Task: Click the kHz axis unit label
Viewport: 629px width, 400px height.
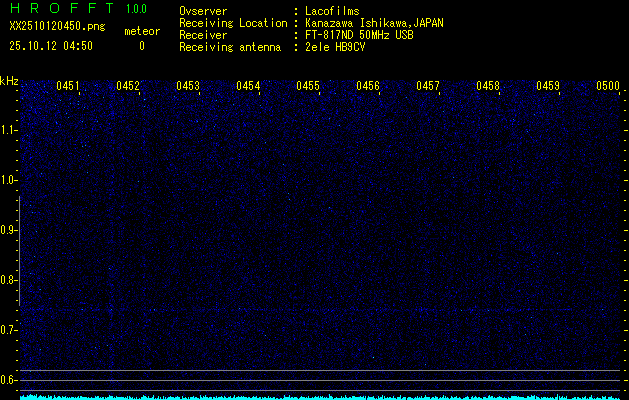Action: pyautogui.click(x=9, y=81)
